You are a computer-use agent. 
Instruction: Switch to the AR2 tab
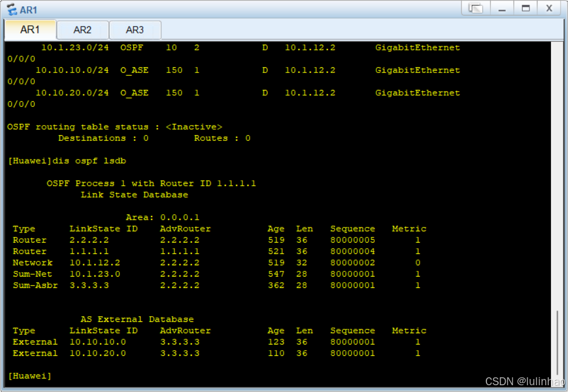(x=83, y=30)
